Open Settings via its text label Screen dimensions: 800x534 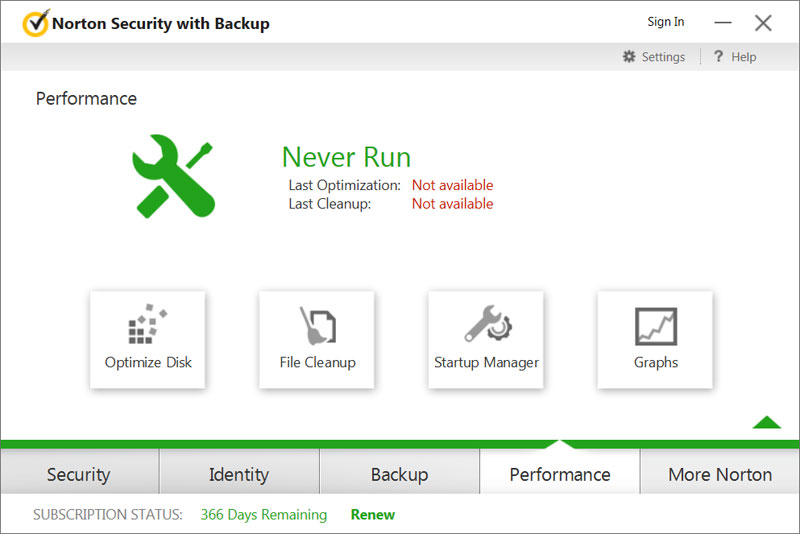(x=663, y=57)
